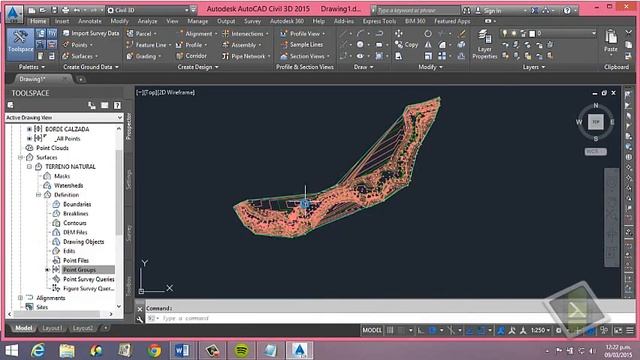Viewport: 640px width, 360px height.
Task: Open the Pipe Network tool
Action: [247, 56]
